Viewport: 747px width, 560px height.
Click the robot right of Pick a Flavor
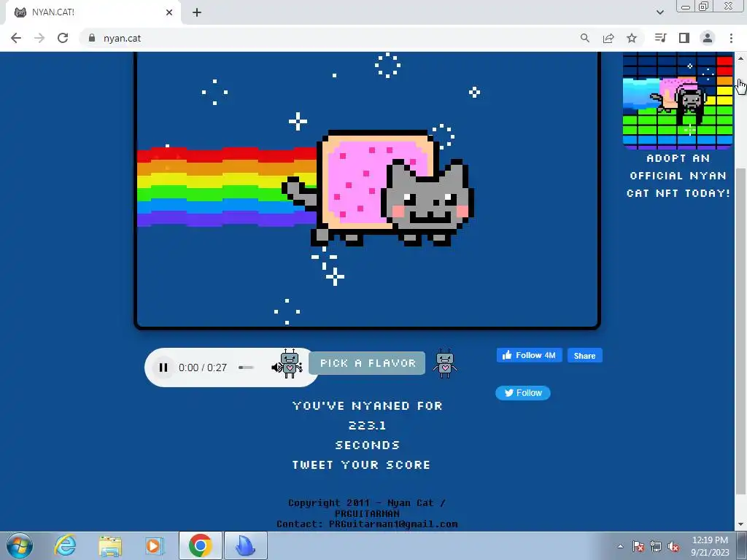point(444,364)
